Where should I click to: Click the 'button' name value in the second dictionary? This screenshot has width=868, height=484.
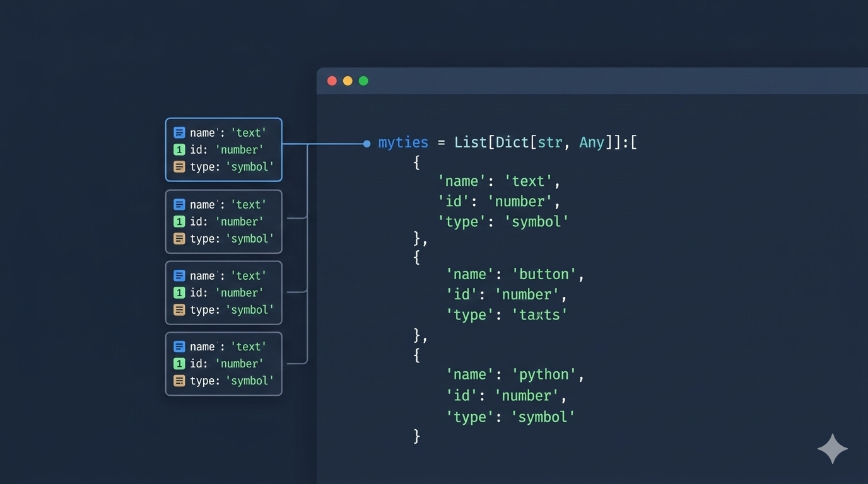(x=546, y=274)
